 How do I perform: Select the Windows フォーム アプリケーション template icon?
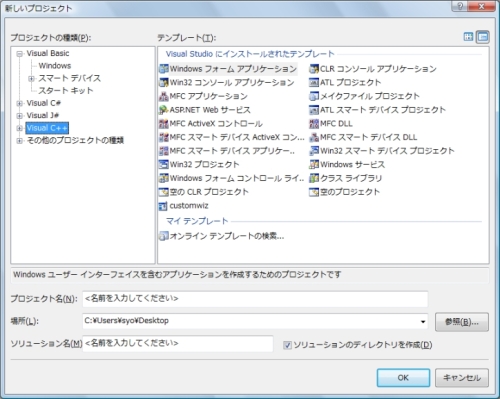164,69
